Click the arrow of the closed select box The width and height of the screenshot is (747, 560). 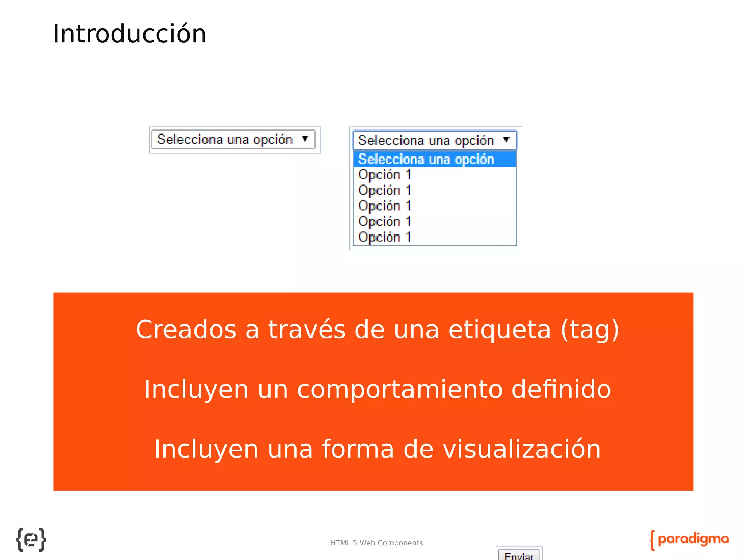[x=305, y=139]
